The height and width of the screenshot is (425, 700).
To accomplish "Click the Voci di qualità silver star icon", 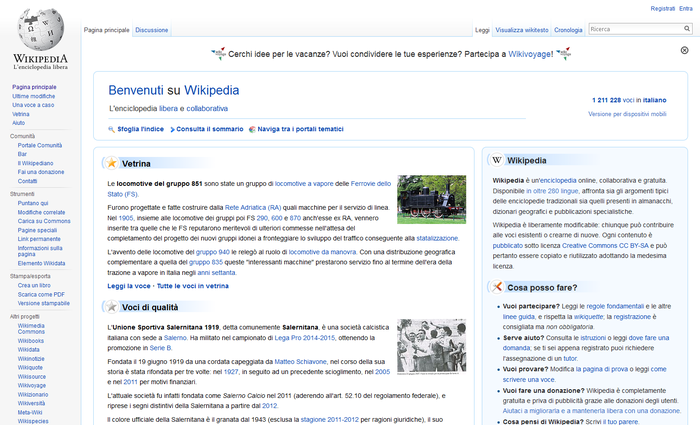I will (x=112, y=307).
